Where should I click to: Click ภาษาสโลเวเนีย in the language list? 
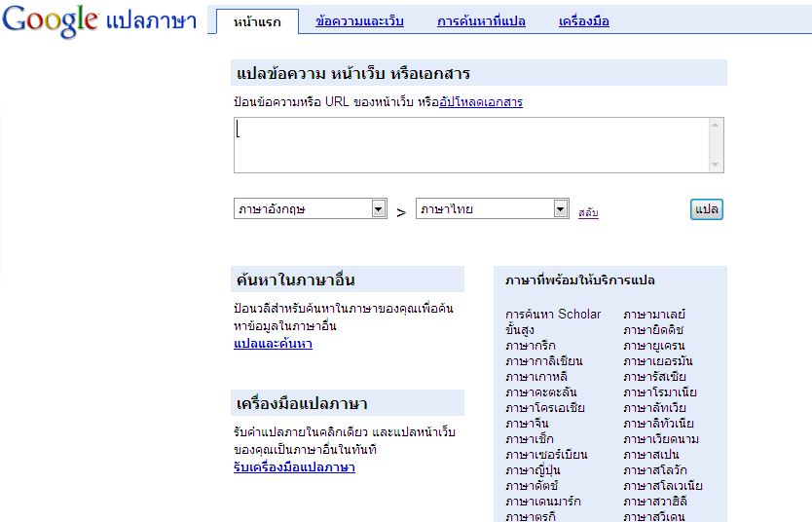663,485
